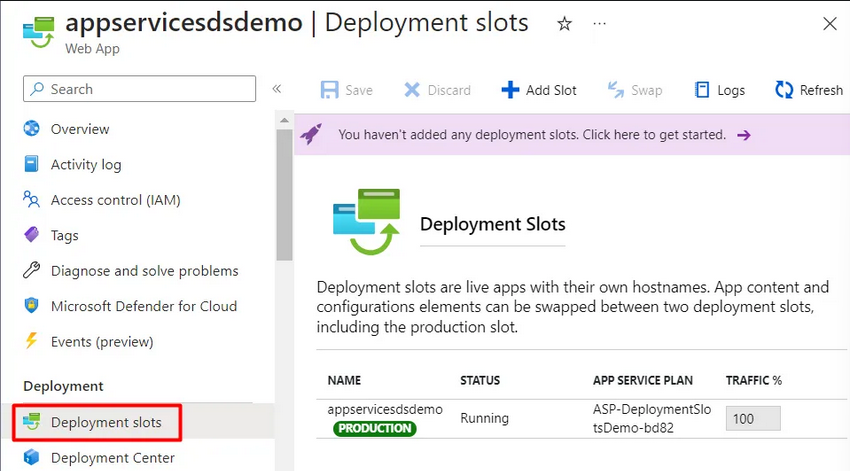Click the Add Slot label
This screenshot has width=850, height=471.
tap(551, 91)
